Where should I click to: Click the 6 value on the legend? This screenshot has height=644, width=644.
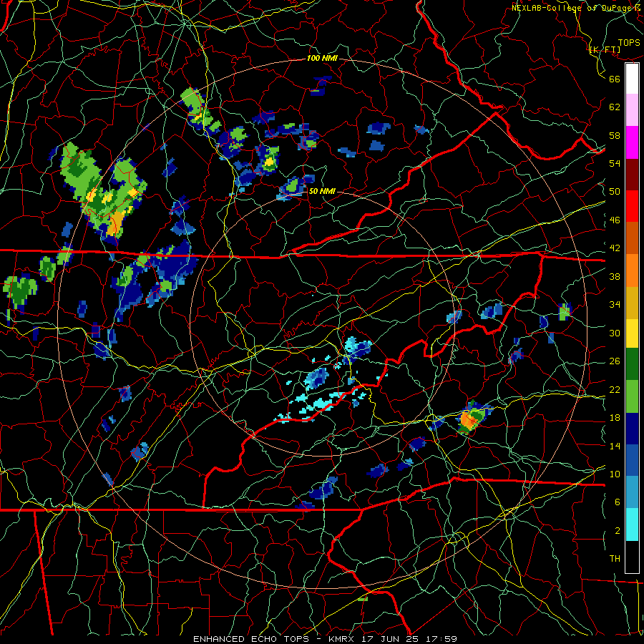[618, 502]
